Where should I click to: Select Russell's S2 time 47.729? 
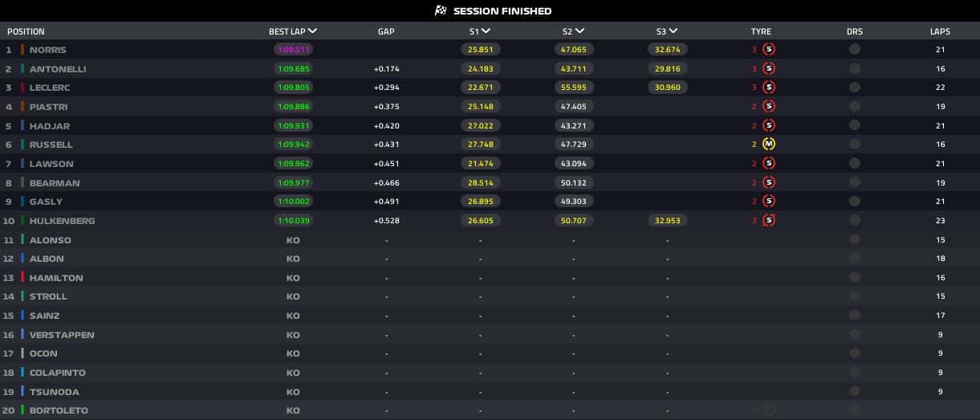pyautogui.click(x=573, y=145)
